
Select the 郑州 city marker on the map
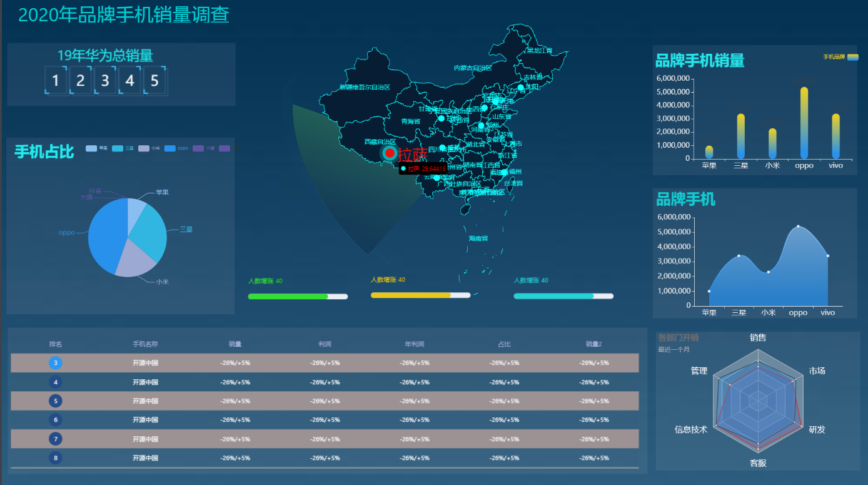(480, 126)
